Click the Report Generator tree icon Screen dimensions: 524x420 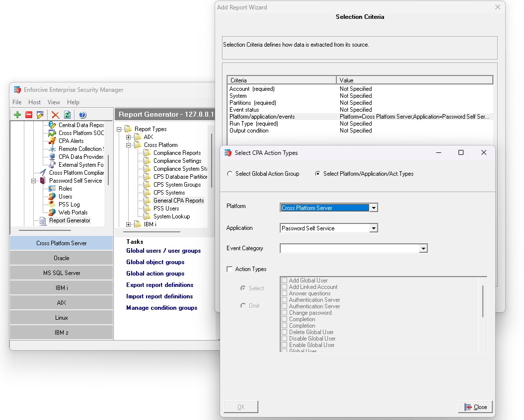coord(43,220)
